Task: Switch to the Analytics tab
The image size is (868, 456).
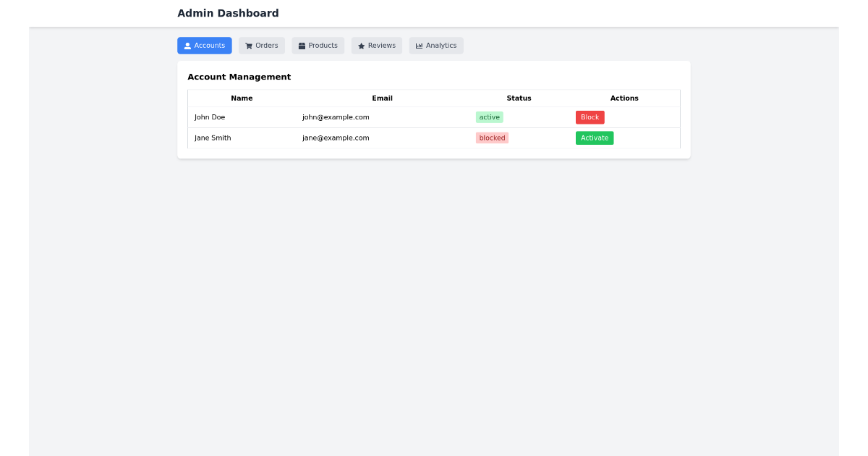Action: (436, 45)
